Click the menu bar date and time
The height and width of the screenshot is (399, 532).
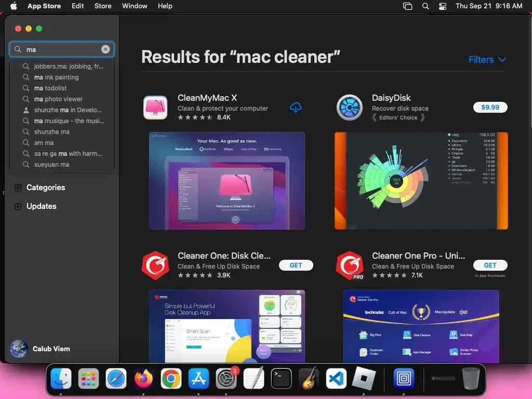pyautogui.click(x=489, y=6)
